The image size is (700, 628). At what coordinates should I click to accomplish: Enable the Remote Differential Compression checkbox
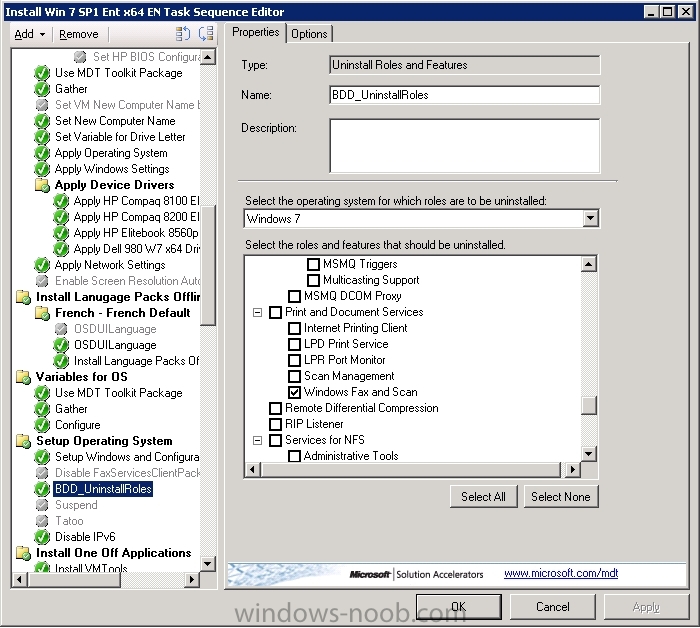(275, 408)
